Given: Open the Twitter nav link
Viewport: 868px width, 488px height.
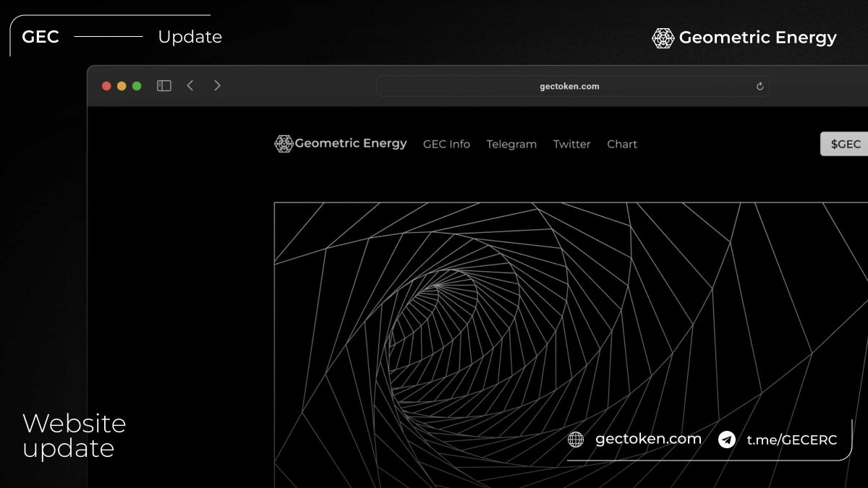Looking at the screenshot, I should click(572, 145).
